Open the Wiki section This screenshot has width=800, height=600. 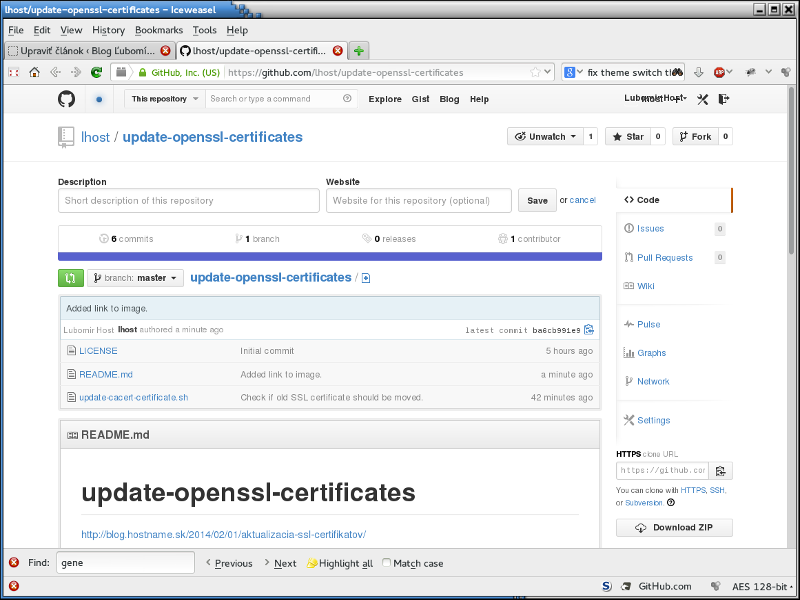click(645, 286)
